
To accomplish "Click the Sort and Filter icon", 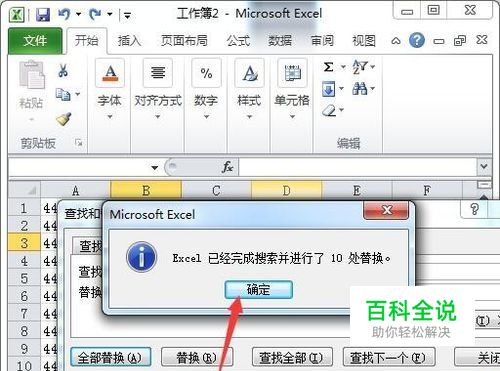I will tap(360, 67).
